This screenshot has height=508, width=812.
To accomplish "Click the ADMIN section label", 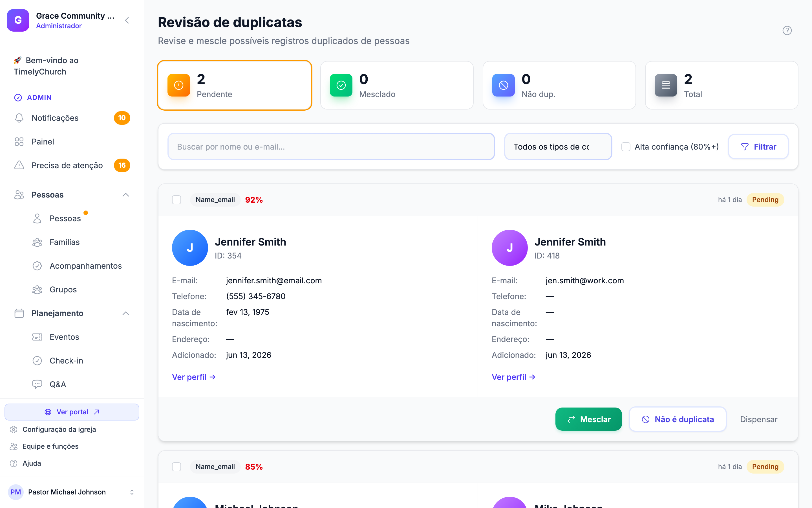I will pyautogui.click(x=39, y=97).
